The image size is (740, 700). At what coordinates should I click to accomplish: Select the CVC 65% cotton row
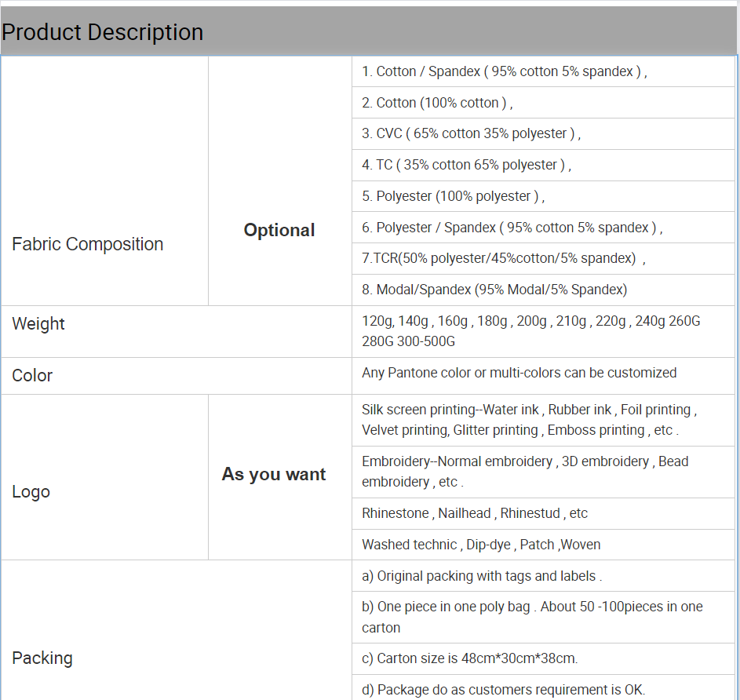(471, 133)
